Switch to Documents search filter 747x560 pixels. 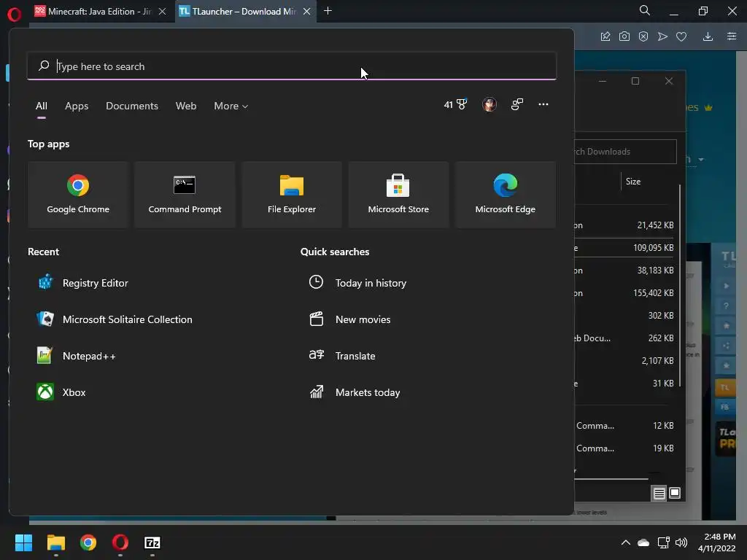132,106
